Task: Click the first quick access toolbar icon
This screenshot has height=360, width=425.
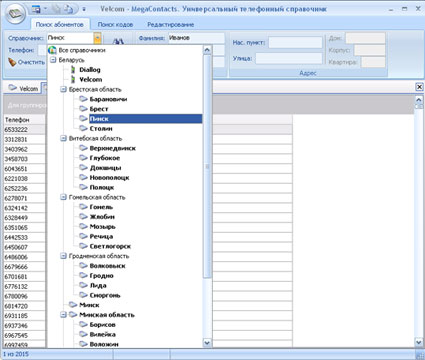Action: click(x=36, y=9)
